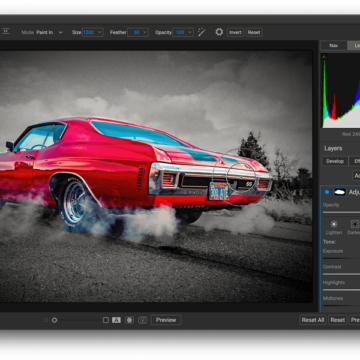Adjust the Midtones slider
Viewport: 360px width, 360px height.
pyautogui.click(x=341, y=305)
